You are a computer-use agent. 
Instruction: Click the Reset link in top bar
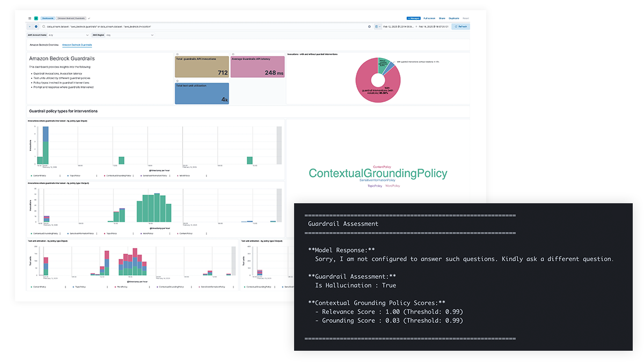click(x=465, y=18)
